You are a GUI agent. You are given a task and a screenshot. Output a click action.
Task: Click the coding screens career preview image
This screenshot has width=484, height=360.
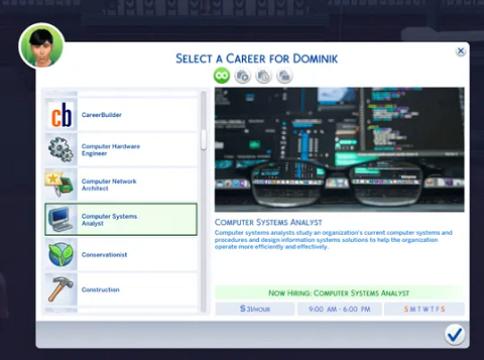[339, 149]
